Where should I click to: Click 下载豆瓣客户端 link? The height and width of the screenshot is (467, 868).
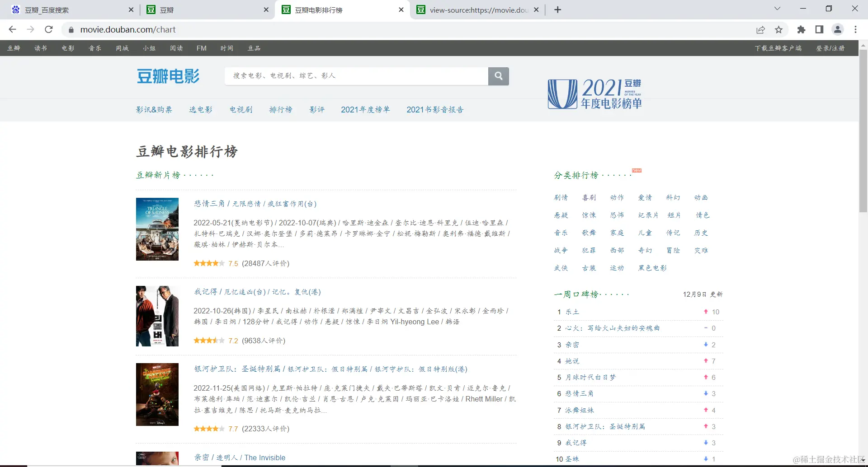click(778, 48)
